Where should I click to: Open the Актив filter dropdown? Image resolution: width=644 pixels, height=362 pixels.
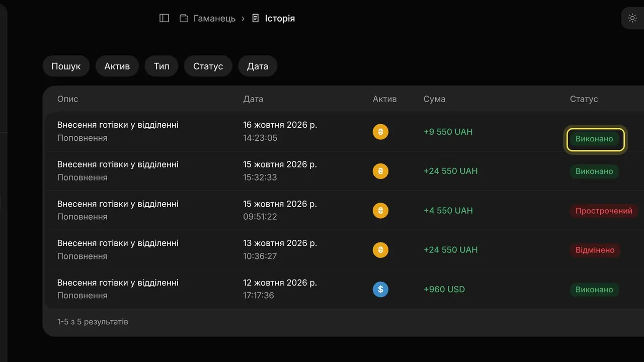(x=117, y=66)
